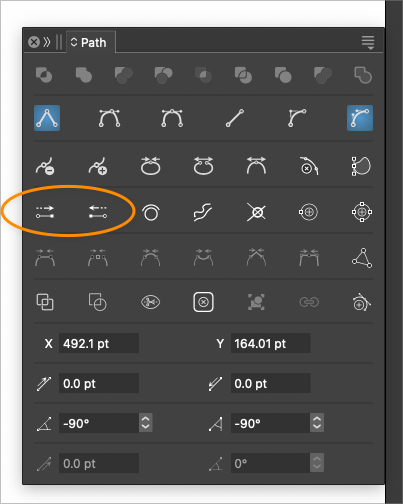Image resolution: width=403 pixels, height=504 pixels.
Task: Close the Path panel with the X button
Action: coord(34,42)
